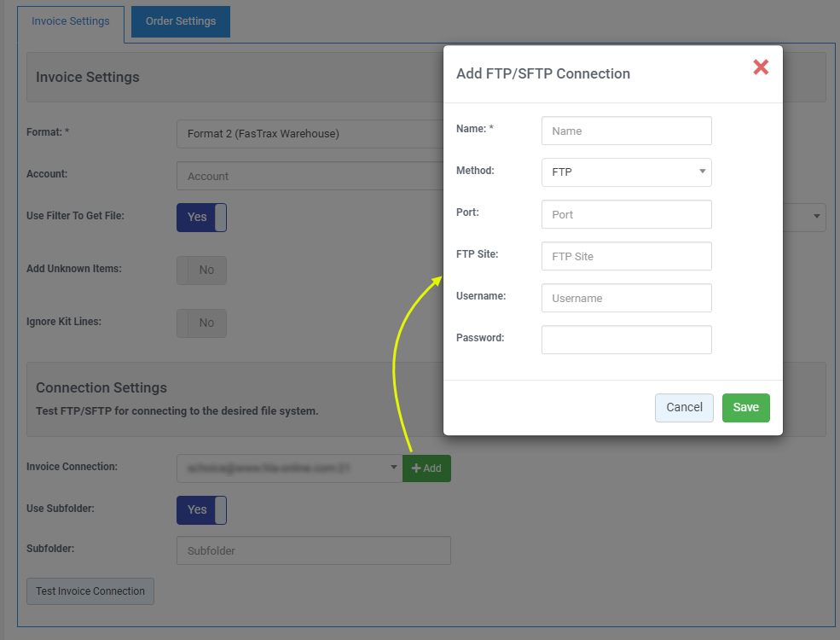Toggle Use Filter To Get File switch
Image resolution: width=840 pixels, height=640 pixels.
[201, 217]
